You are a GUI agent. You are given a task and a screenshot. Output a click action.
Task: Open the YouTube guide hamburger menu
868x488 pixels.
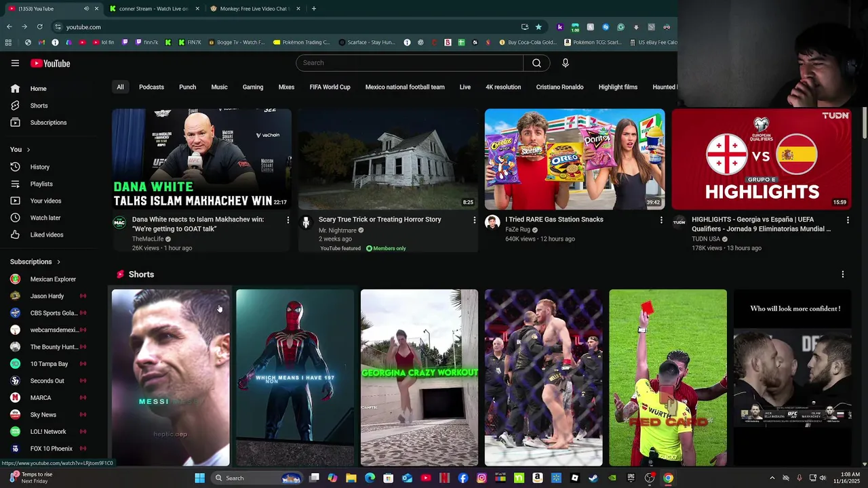coord(15,63)
